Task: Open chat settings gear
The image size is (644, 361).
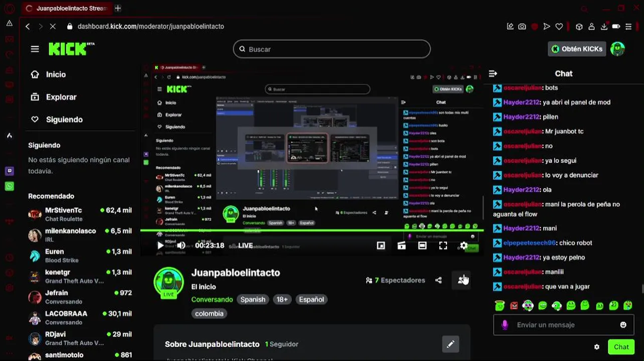Action: pos(597,347)
